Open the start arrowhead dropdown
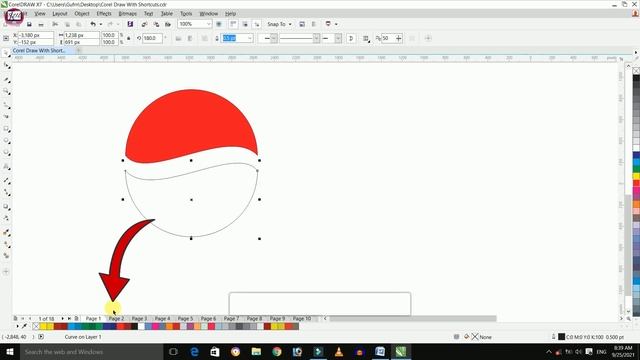 (274, 38)
